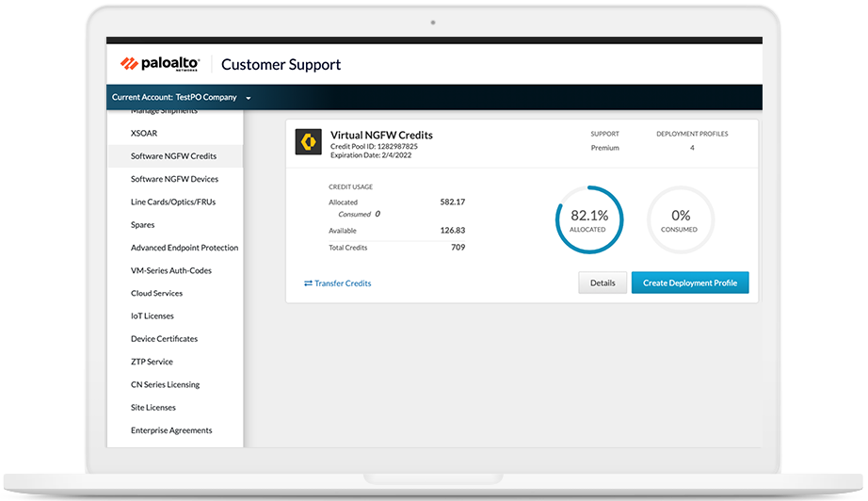Image resolution: width=868 pixels, height=501 pixels.
Task: Navigate to Advanced Endpoint Protection
Action: pos(185,248)
